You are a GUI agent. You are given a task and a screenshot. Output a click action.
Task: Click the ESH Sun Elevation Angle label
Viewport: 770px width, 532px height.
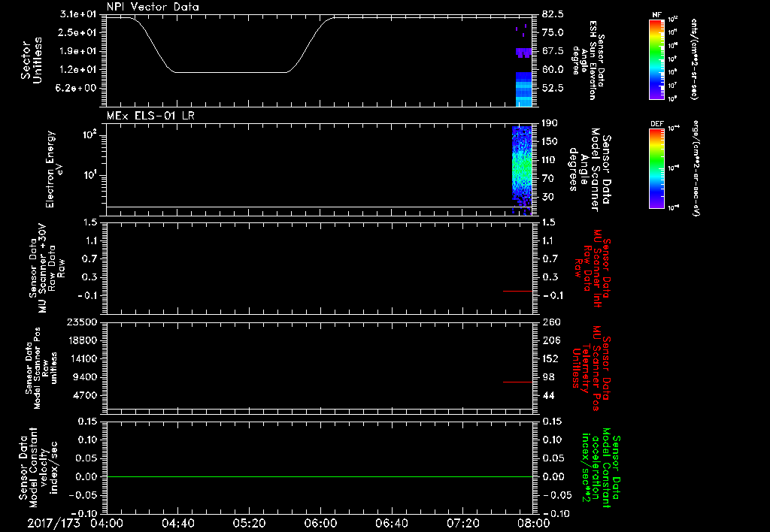pyautogui.click(x=588, y=60)
